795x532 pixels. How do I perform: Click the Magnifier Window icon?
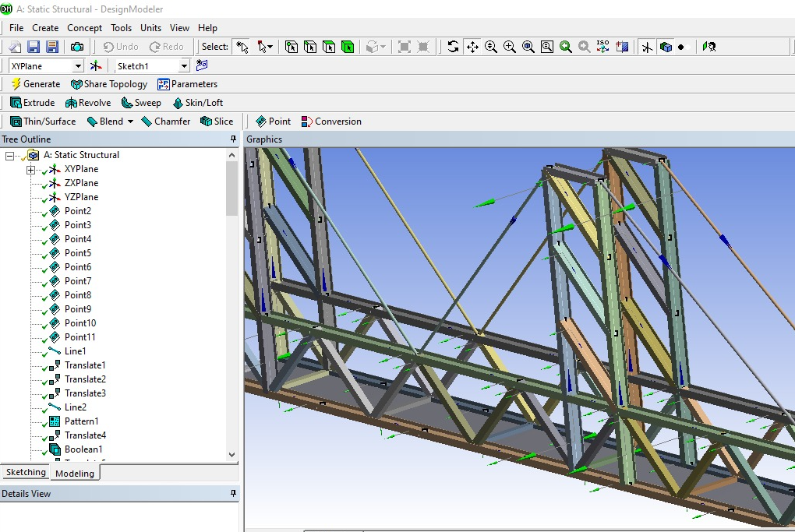(x=547, y=47)
